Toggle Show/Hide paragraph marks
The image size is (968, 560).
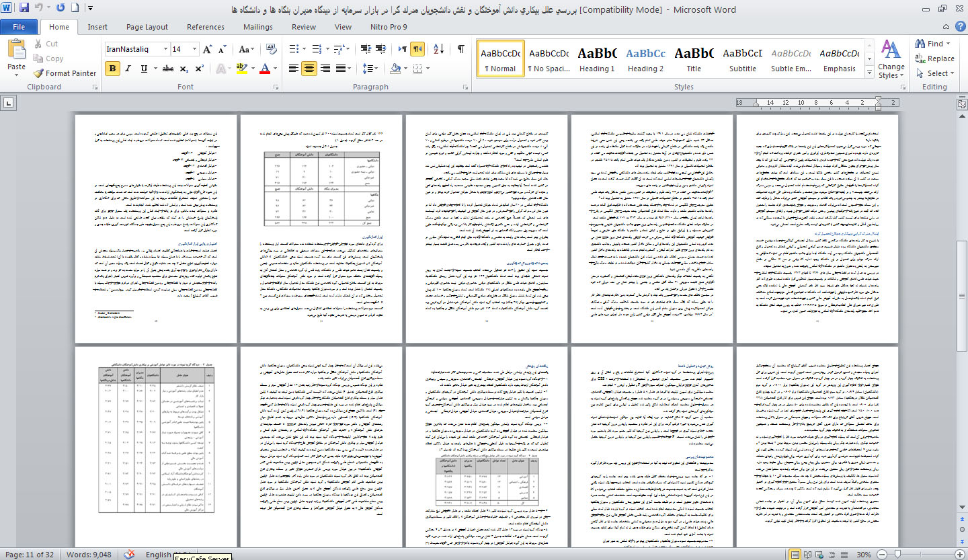(x=461, y=50)
